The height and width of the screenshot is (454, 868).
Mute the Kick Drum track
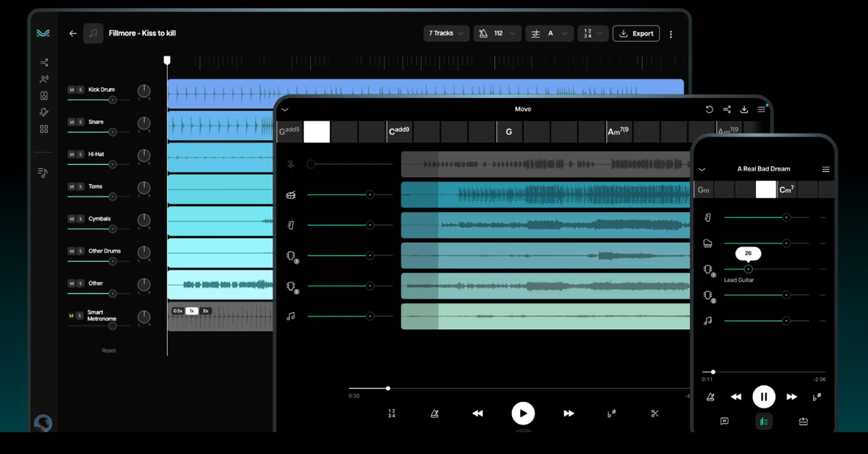(x=72, y=90)
